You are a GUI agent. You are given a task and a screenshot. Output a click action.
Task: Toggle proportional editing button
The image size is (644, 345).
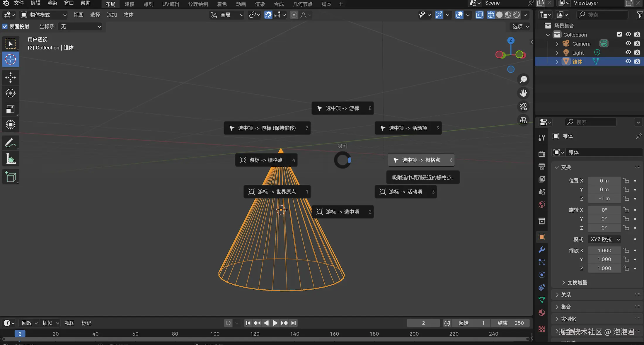pyautogui.click(x=294, y=15)
